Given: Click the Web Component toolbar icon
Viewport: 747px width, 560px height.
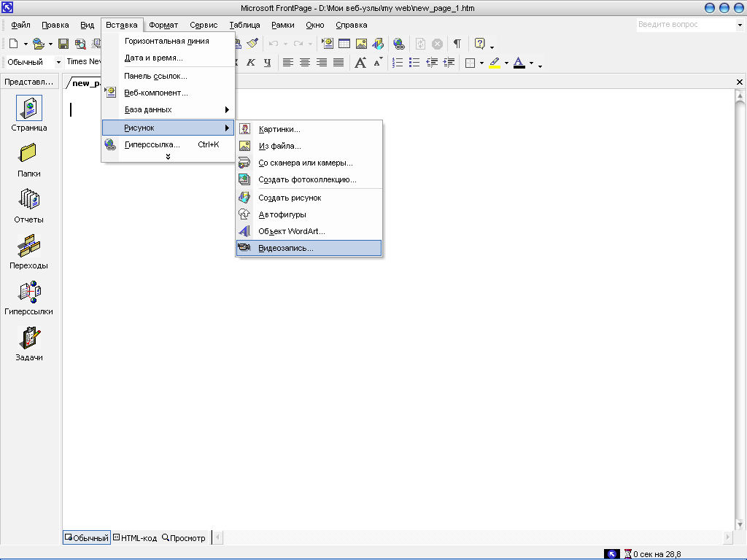Looking at the screenshot, I should [328, 44].
